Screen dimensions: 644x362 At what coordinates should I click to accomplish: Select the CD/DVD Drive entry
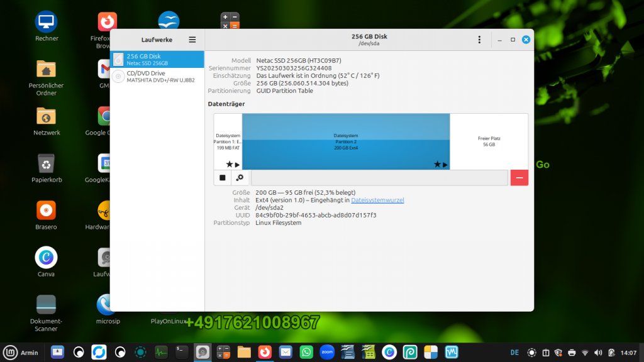click(x=157, y=77)
